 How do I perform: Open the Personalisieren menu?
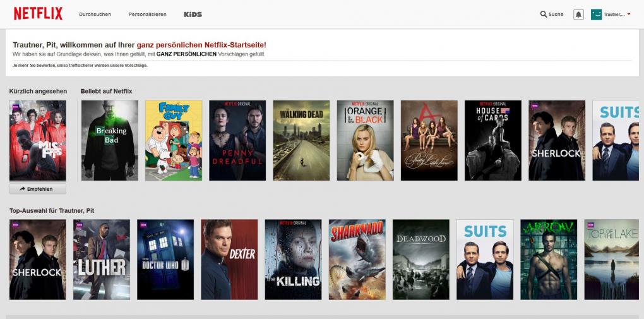tap(148, 14)
